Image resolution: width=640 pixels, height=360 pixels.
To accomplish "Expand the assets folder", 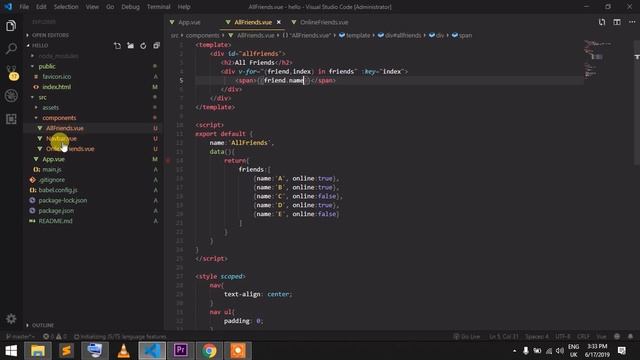I will tap(50, 107).
